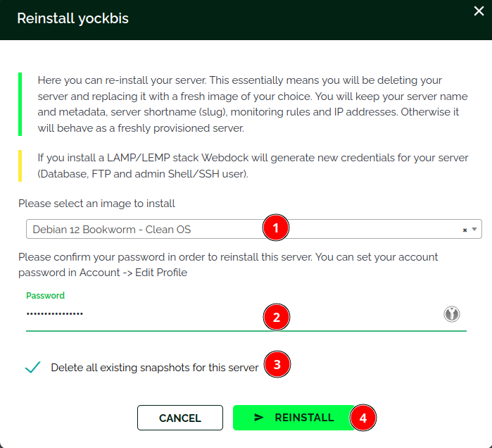Viewport: 492px width, 448px height.
Task: Click the red step 1 marker
Action: [x=276, y=228]
